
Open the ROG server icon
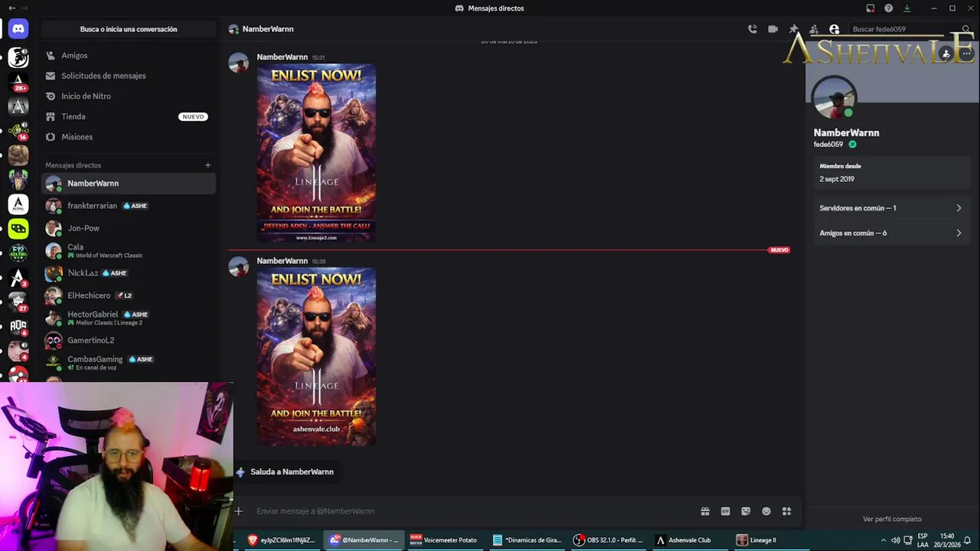pyautogui.click(x=18, y=327)
